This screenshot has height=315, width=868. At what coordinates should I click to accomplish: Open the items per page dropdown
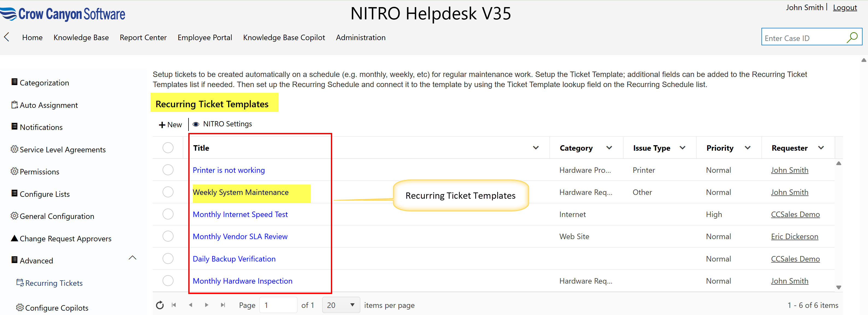(x=340, y=305)
